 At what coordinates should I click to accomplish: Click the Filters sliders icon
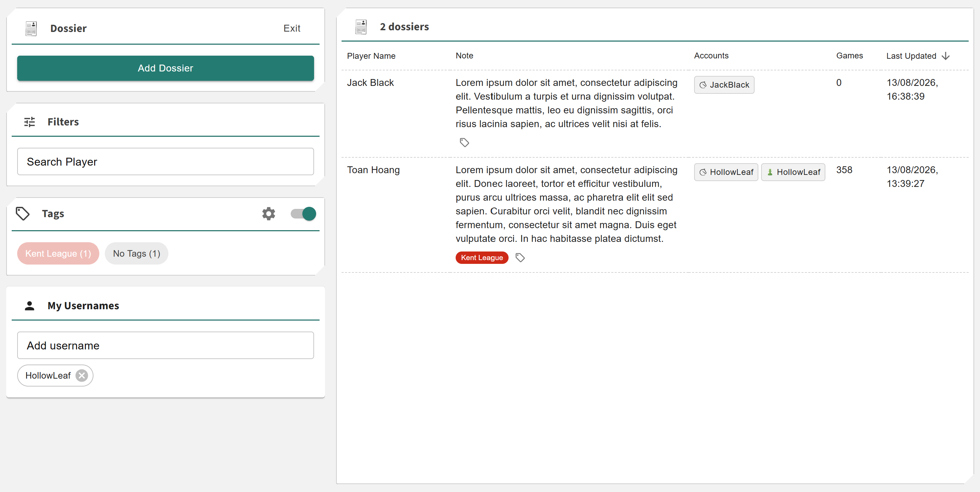coord(30,122)
